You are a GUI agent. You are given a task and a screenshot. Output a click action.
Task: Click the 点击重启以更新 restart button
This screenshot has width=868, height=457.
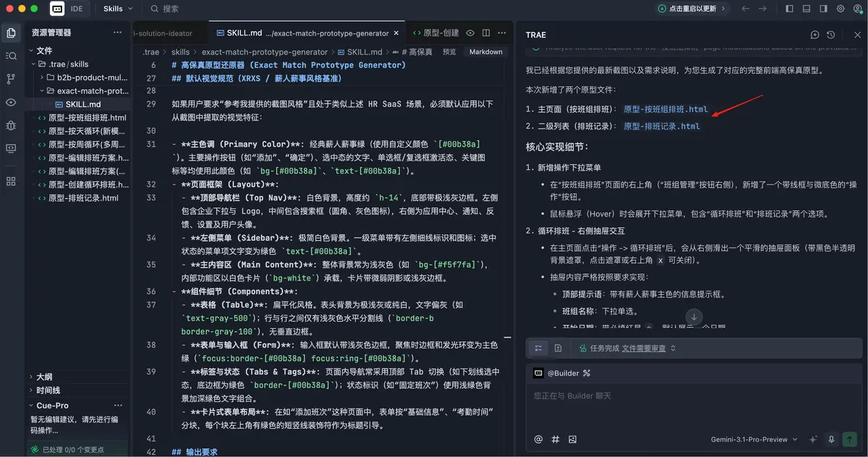pos(692,9)
